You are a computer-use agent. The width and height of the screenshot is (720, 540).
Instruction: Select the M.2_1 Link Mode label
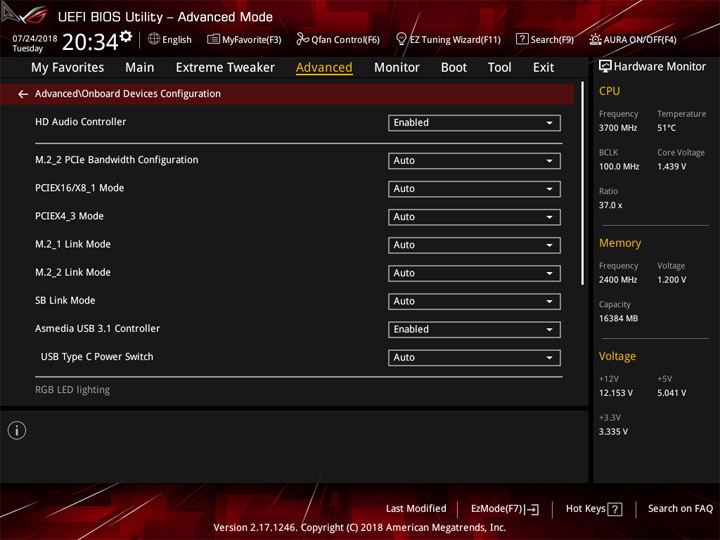[73, 244]
